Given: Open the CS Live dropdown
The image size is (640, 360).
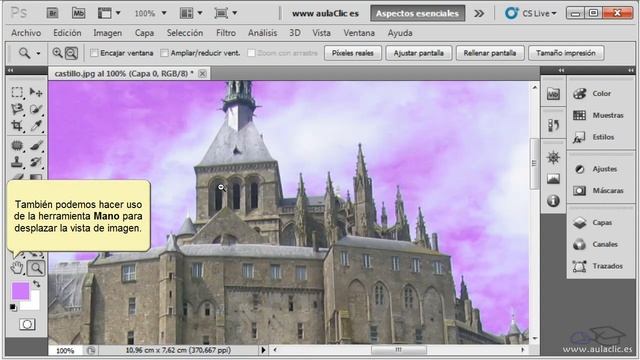Looking at the screenshot, I should [531, 13].
